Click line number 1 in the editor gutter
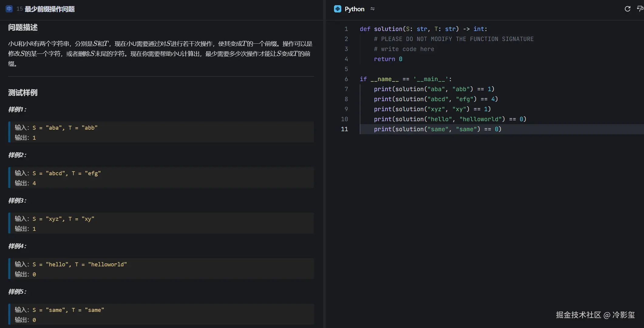 pyautogui.click(x=346, y=29)
